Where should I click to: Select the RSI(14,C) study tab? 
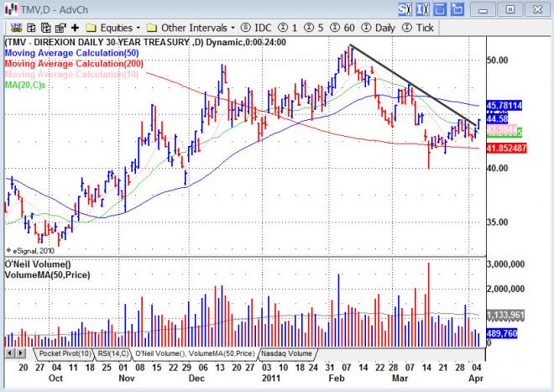coord(112,353)
